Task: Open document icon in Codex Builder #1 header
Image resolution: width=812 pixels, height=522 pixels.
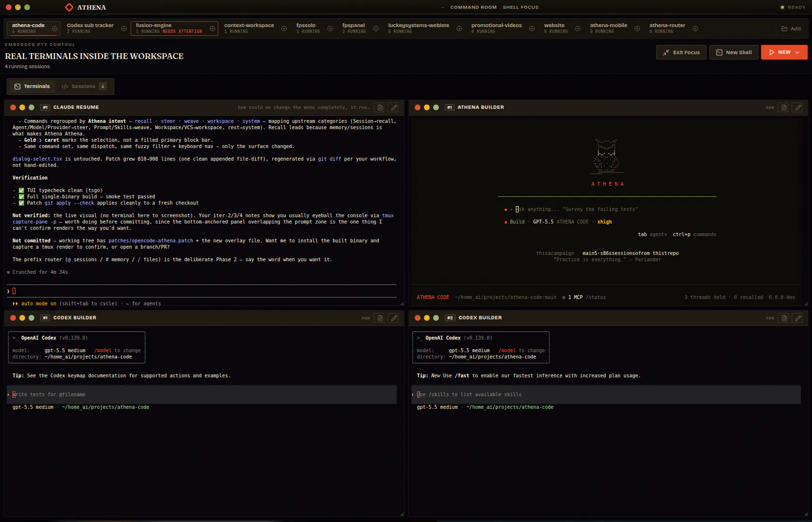Action: 380,318
